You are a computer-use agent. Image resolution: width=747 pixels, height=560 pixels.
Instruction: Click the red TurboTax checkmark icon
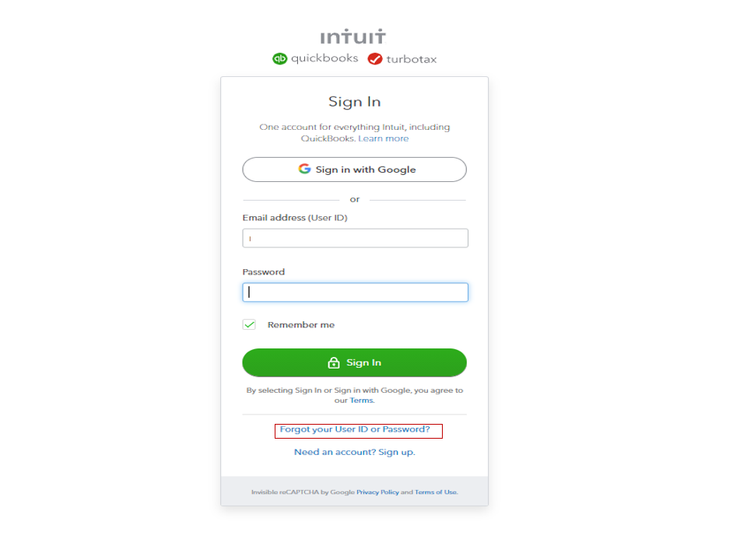(x=375, y=58)
